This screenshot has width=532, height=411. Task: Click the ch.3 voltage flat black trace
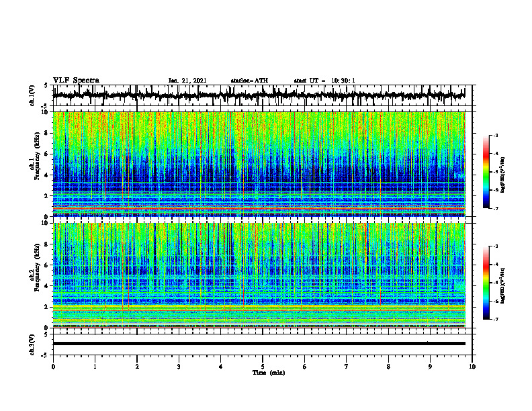[259, 344]
